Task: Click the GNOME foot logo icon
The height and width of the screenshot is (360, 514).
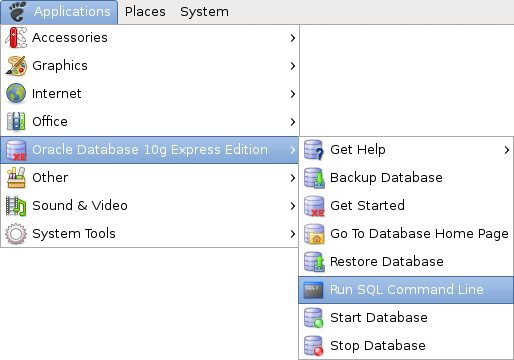Action: (x=17, y=12)
